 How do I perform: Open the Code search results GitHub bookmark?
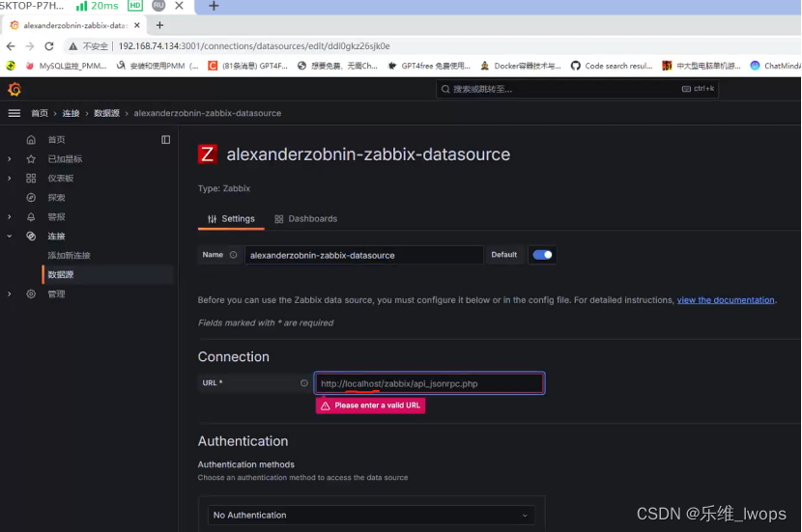[612, 66]
